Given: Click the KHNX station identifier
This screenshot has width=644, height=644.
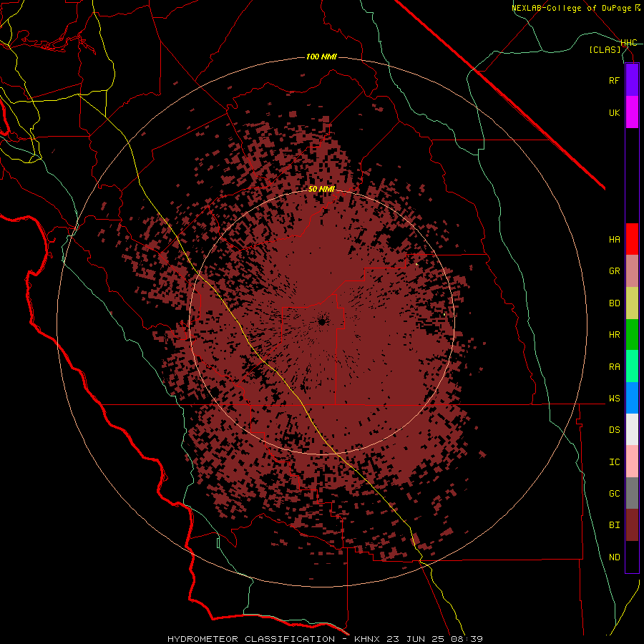Looking at the screenshot, I should 369,639.
